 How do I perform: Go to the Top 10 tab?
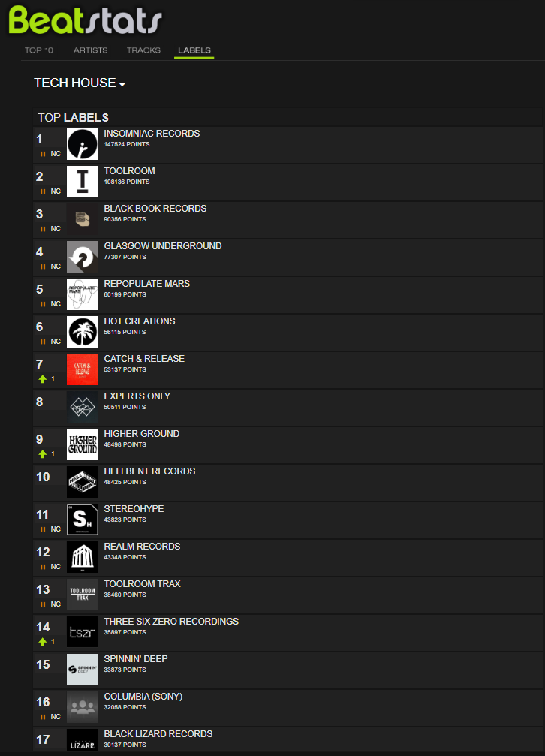coord(39,50)
